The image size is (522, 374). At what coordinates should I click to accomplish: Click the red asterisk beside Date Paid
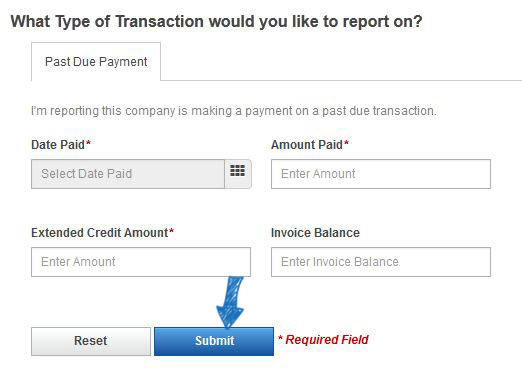coord(88,143)
